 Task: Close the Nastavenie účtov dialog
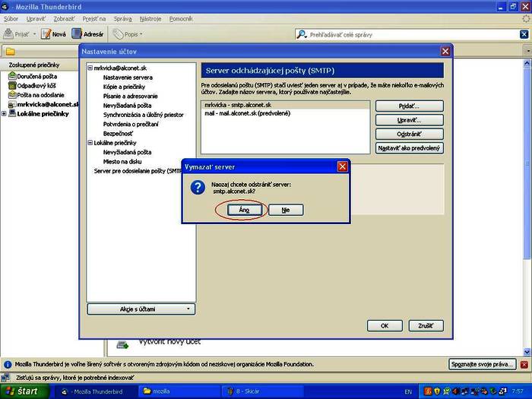pyautogui.click(x=445, y=51)
